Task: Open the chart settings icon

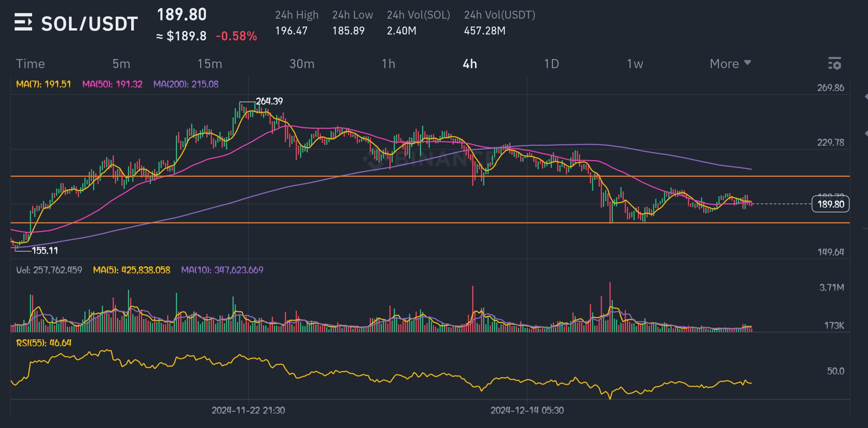Action: [x=834, y=64]
